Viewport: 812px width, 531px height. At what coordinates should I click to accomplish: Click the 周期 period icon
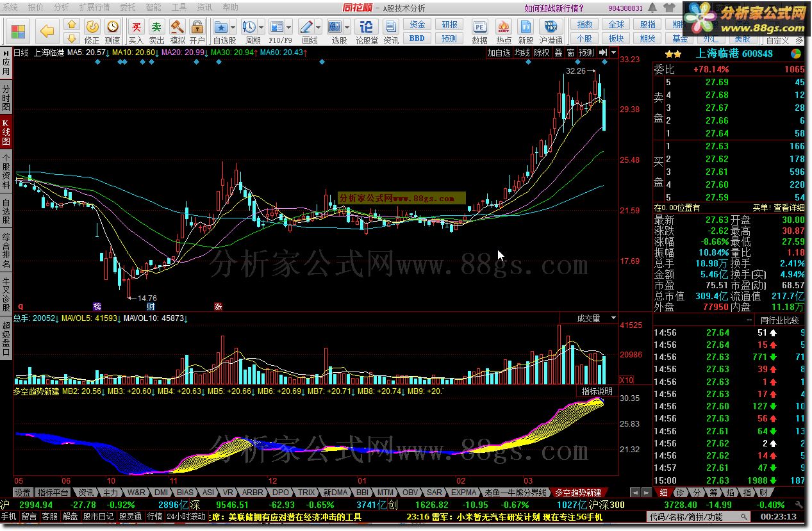(249, 27)
